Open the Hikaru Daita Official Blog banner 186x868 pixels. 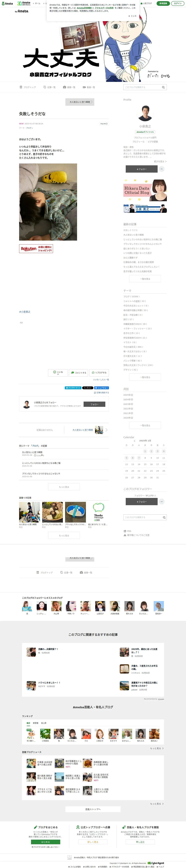pyautogui.click(x=145, y=190)
